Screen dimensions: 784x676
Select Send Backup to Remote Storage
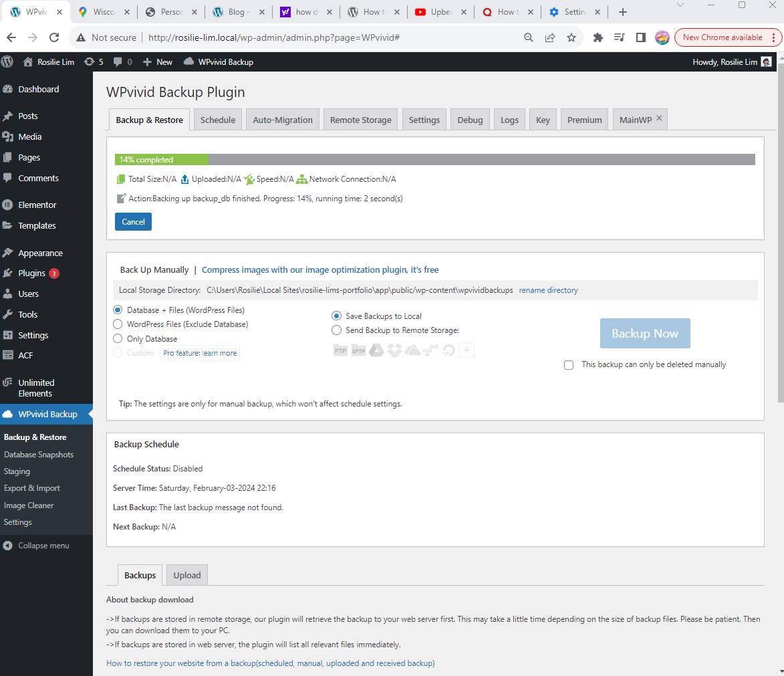coord(336,330)
